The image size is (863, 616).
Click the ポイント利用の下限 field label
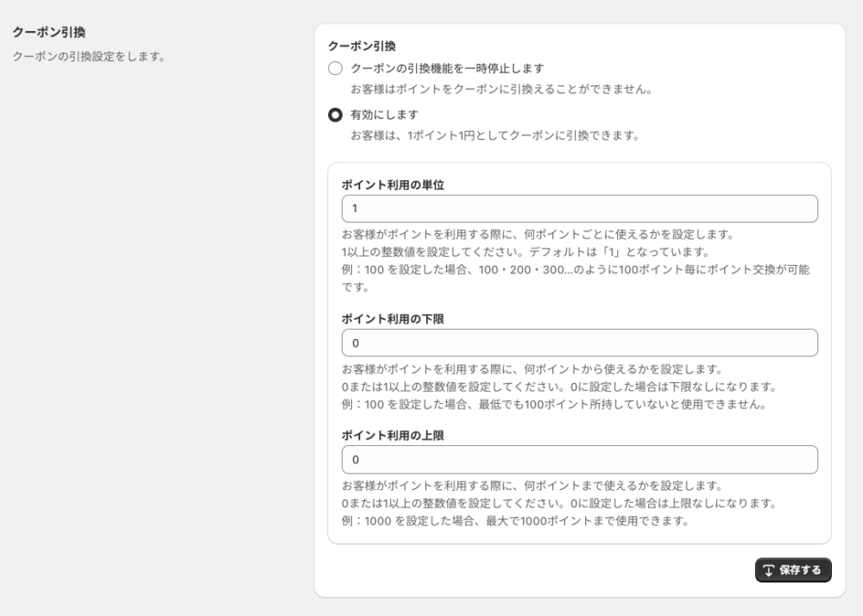[x=393, y=318]
